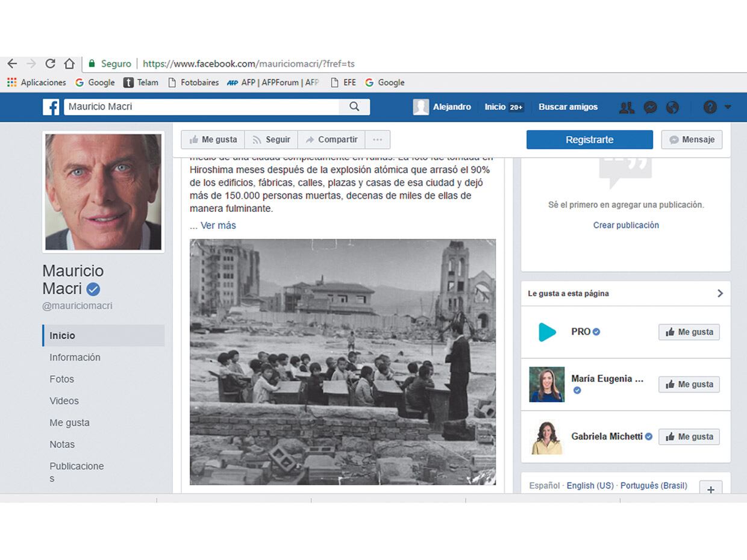The width and height of the screenshot is (747, 560).
Task: Open the Aplicaciones grid icon
Action: (11, 82)
